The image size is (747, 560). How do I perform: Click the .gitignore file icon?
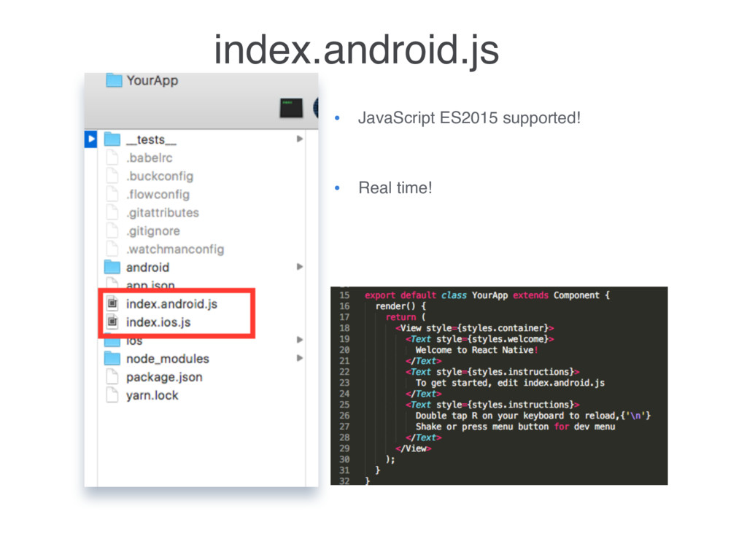pyautogui.click(x=112, y=230)
